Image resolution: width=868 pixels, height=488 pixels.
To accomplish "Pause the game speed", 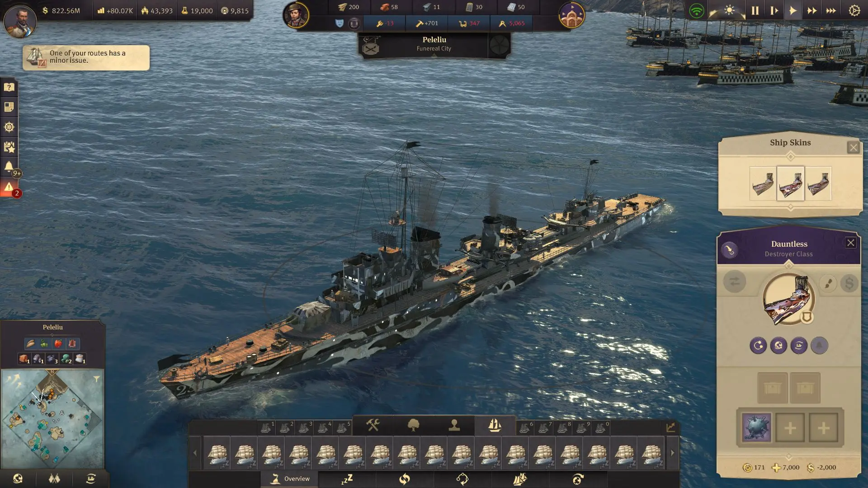I will 755,10.
